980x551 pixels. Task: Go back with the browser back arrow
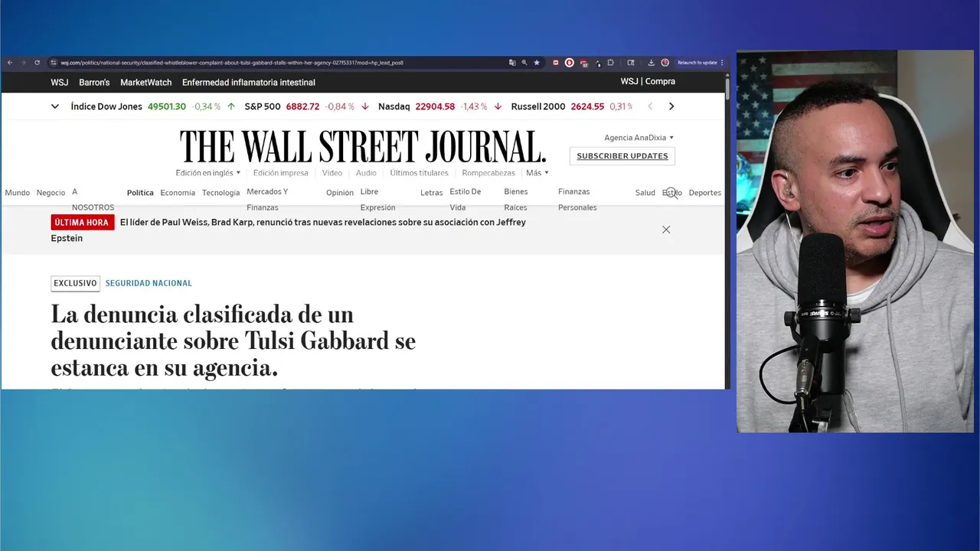[10, 63]
